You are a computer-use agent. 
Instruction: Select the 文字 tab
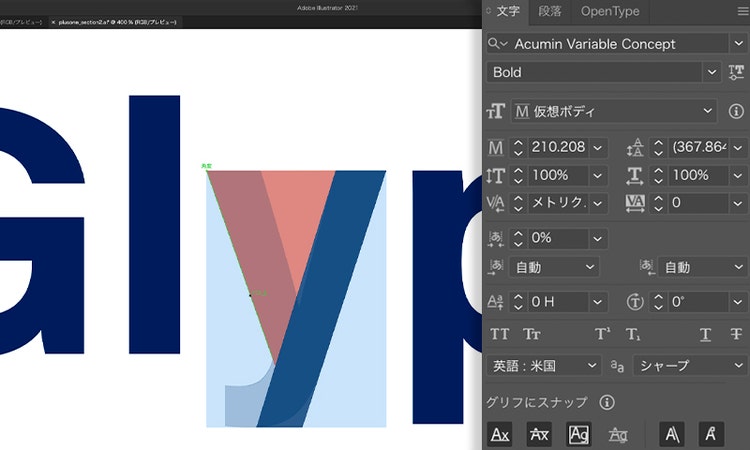[x=508, y=11]
